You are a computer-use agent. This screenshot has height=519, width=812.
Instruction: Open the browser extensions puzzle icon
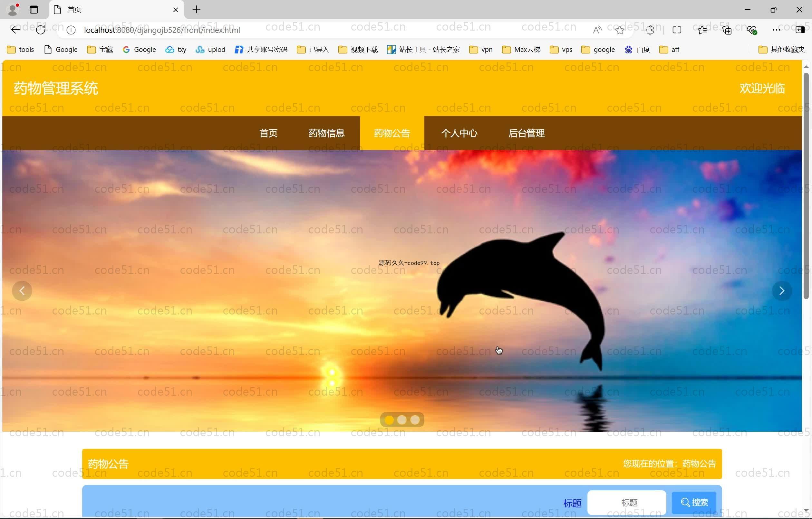(x=650, y=30)
